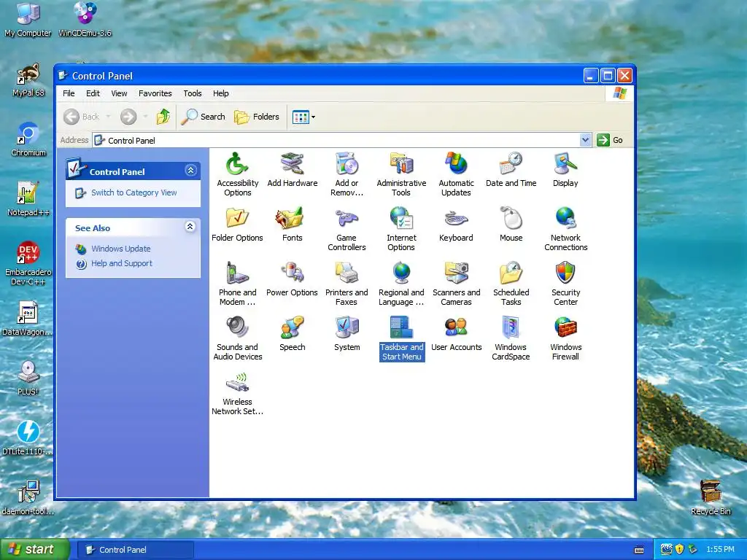Viewport: 747px width, 560px height.
Task: Open the Keyboard settings icon
Action: pyautogui.click(x=456, y=225)
